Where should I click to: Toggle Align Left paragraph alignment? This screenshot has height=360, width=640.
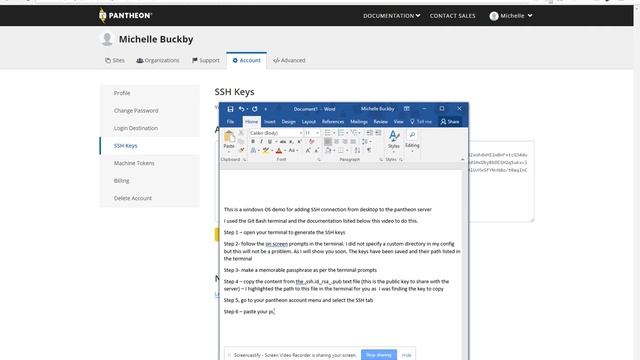click(328, 142)
